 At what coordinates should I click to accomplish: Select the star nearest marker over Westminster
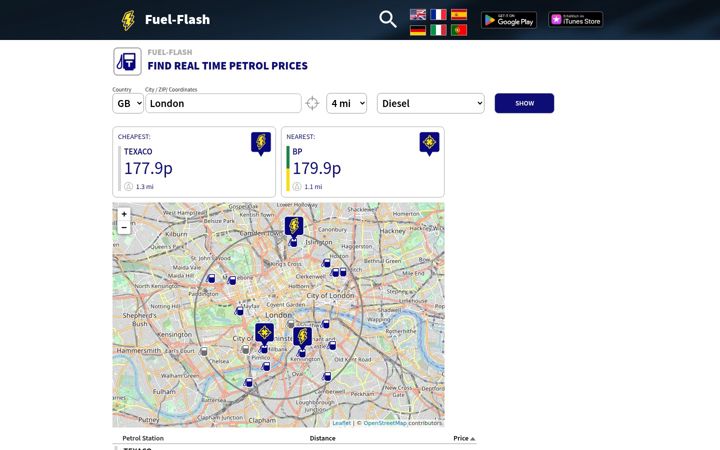[x=264, y=334]
